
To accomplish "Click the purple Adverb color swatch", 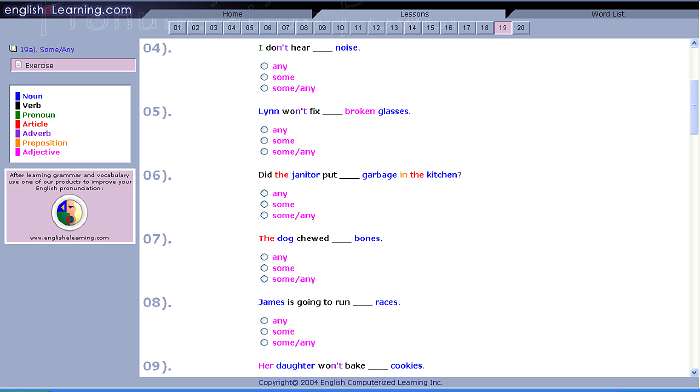I will coord(18,133).
